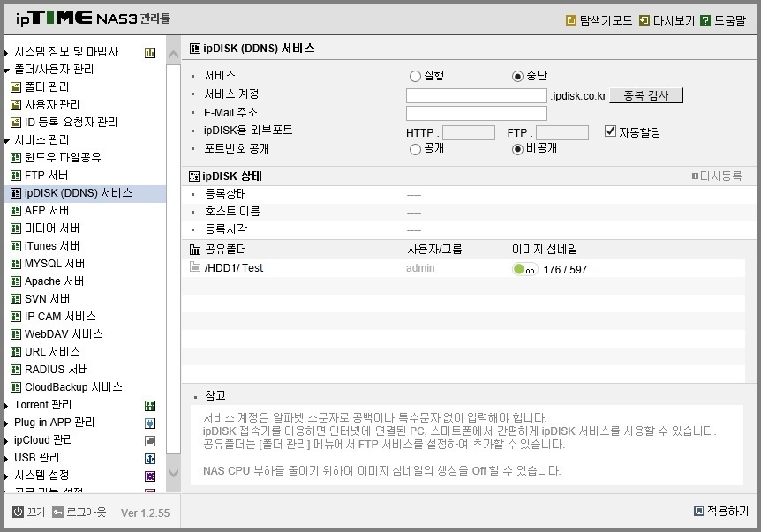This screenshot has width=761, height=532.
Task: Focus the 서비스 계정 input field
Action: [477, 95]
